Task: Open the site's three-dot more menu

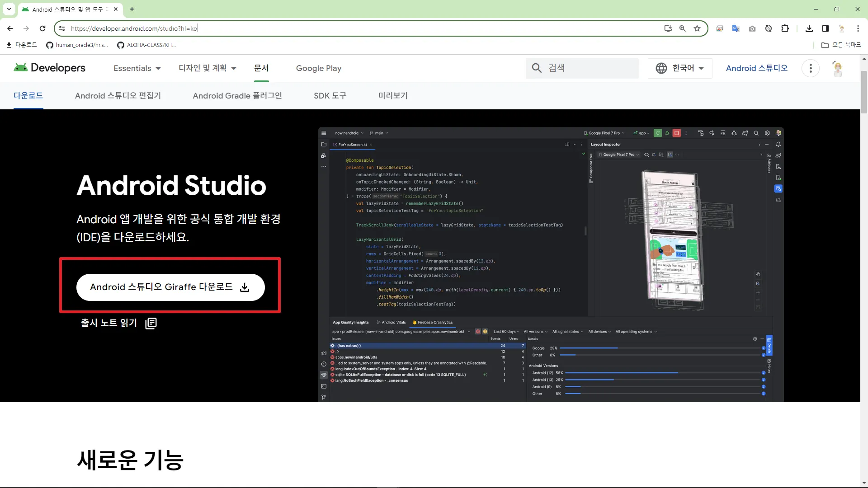Action: pyautogui.click(x=811, y=68)
